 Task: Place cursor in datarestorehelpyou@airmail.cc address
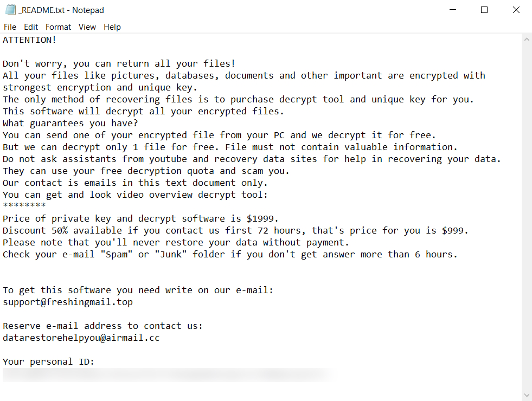[x=81, y=338]
